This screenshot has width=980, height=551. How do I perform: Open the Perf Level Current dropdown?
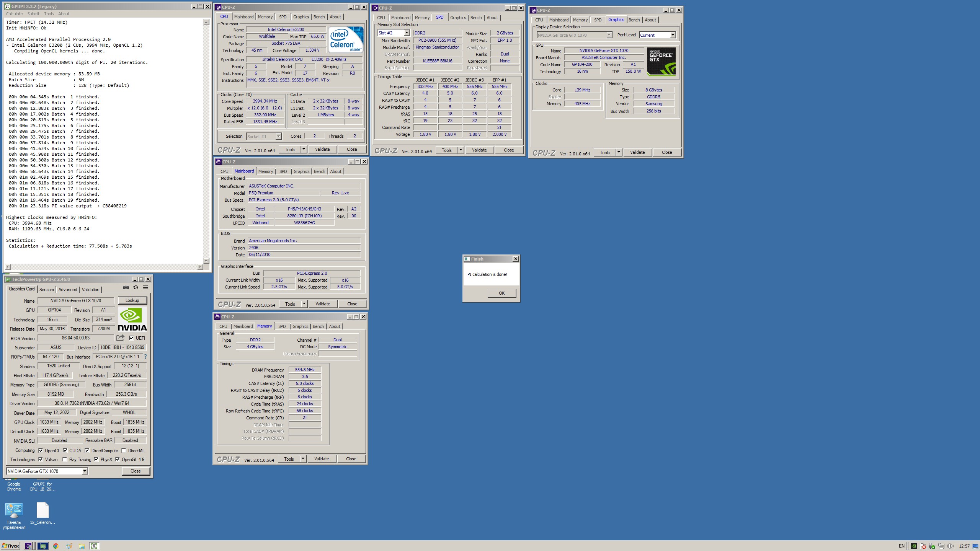673,35
